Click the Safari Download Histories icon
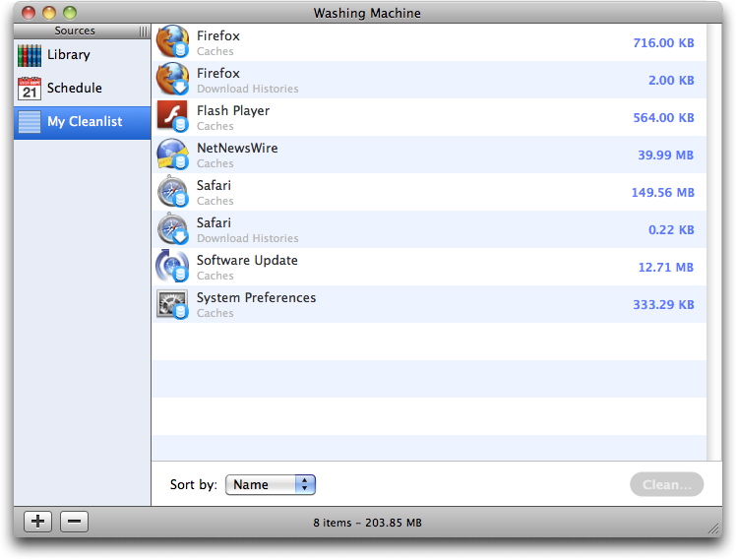 (172, 228)
